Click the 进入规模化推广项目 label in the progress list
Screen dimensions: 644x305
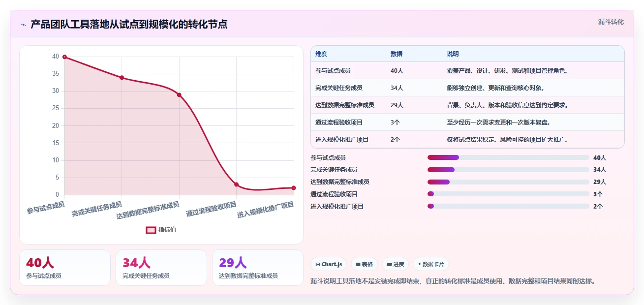(337, 207)
